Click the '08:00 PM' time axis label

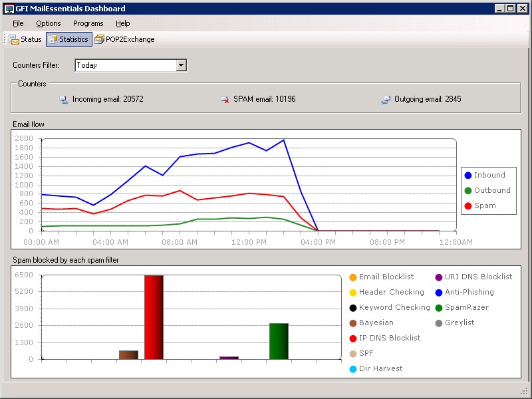pos(387,242)
